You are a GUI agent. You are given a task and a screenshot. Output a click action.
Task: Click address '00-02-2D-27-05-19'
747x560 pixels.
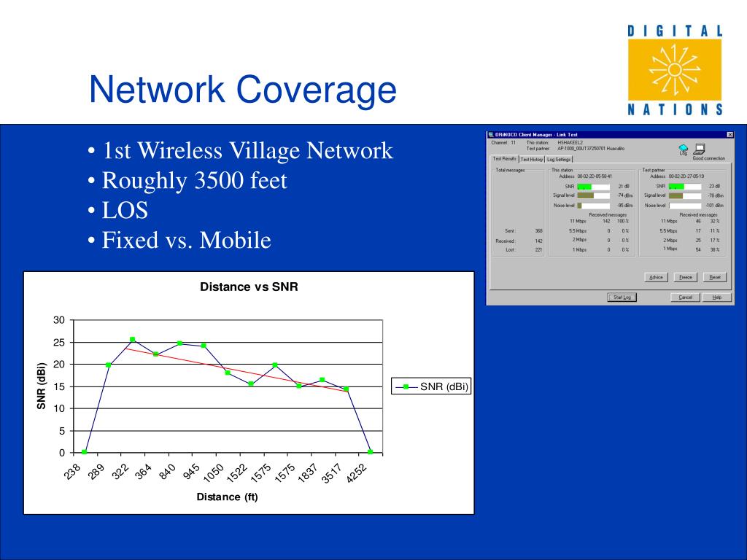[x=686, y=176]
